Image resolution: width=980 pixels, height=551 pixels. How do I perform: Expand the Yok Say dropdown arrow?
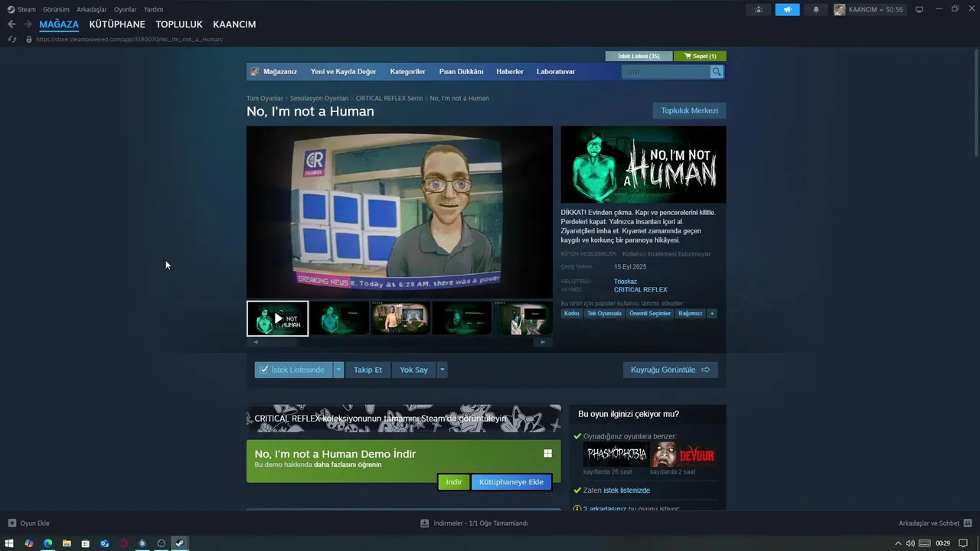coord(442,370)
